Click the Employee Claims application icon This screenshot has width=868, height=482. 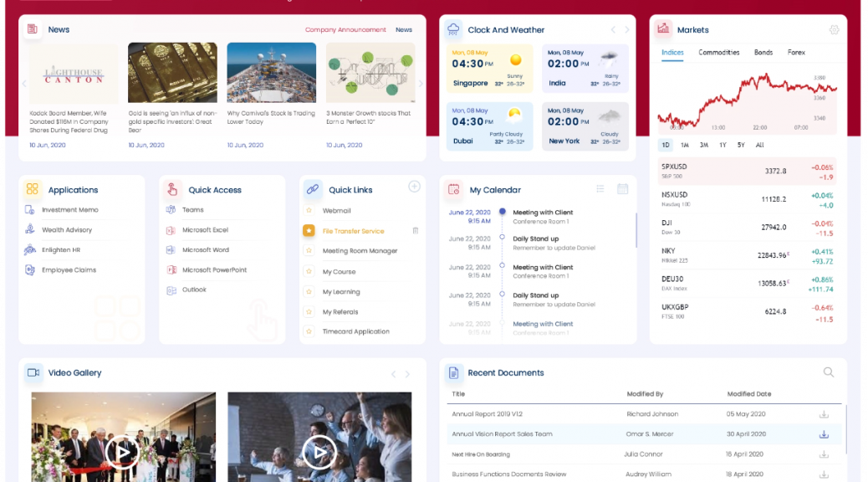coord(30,269)
